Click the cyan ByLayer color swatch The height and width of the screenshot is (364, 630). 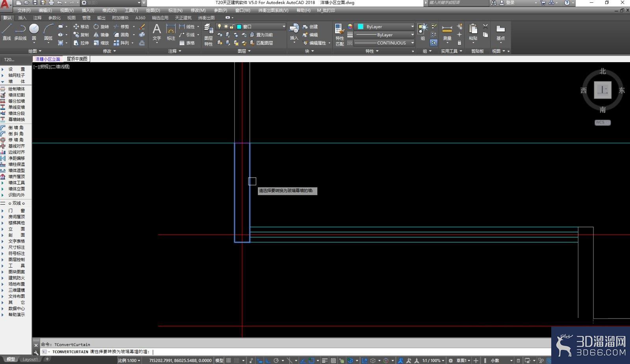[360, 26]
